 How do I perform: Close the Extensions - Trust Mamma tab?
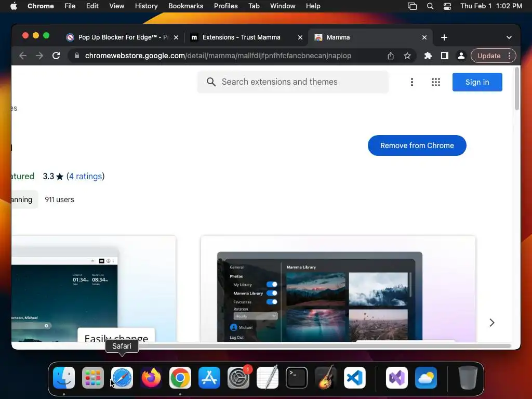coord(300,37)
